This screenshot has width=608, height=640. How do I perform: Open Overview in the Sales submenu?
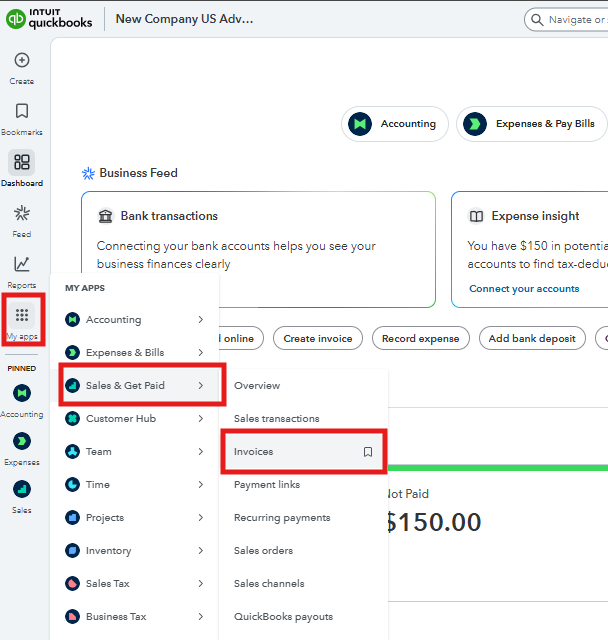pyautogui.click(x=303, y=385)
